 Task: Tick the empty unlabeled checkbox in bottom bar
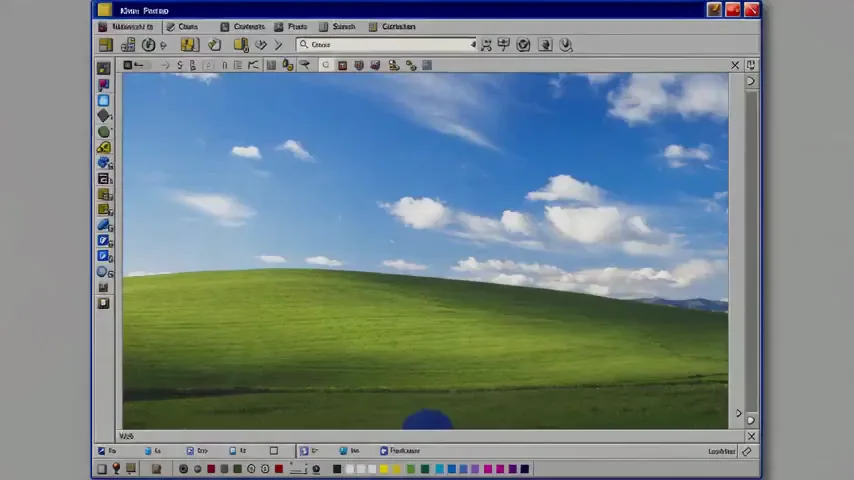click(x=274, y=451)
